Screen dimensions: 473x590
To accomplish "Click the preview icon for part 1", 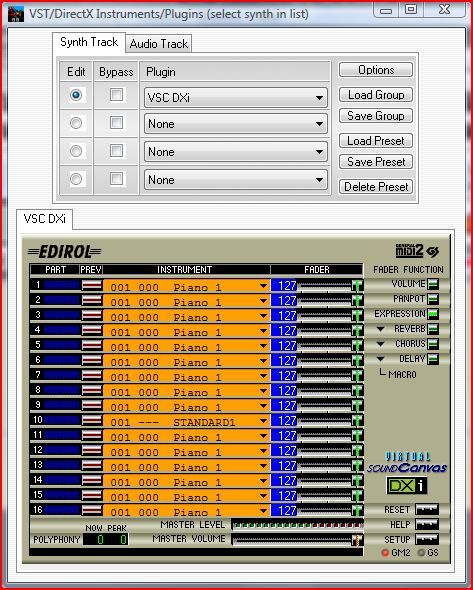I will (92, 285).
